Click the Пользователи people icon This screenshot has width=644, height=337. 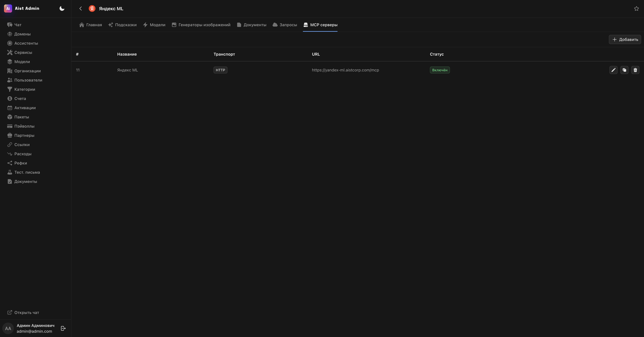tap(10, 80)
